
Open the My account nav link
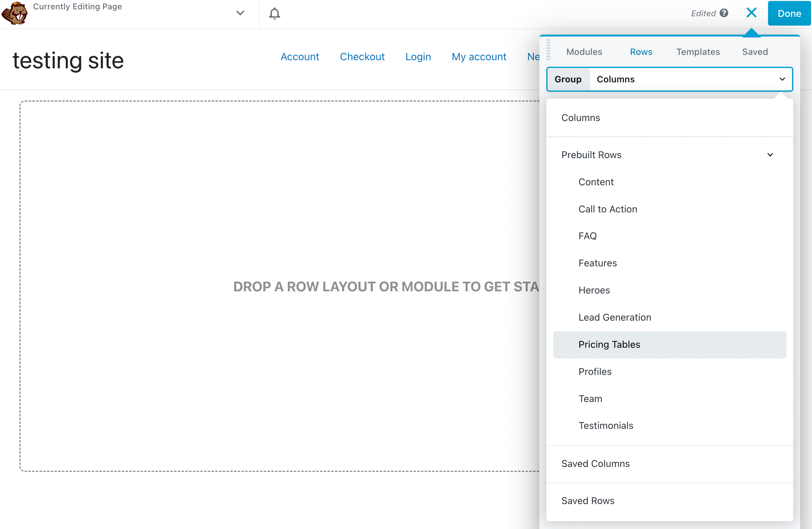pos(479,57)
